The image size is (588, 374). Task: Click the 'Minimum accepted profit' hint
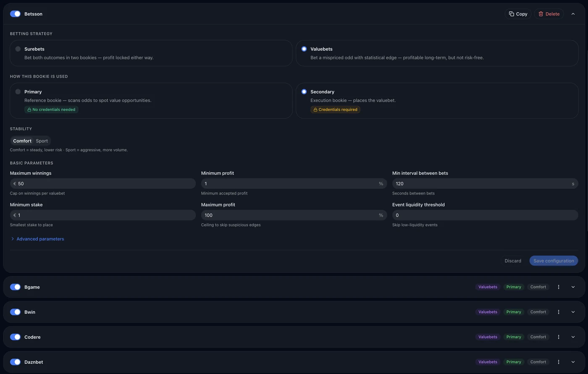tap(224, 193)
